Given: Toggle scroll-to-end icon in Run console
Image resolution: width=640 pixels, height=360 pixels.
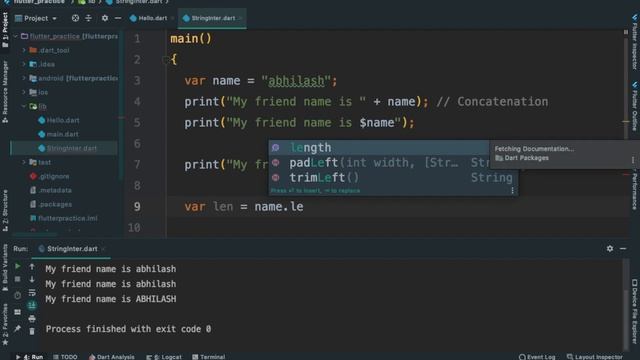Looking at the screenshot, I should [x=32, y=305].
